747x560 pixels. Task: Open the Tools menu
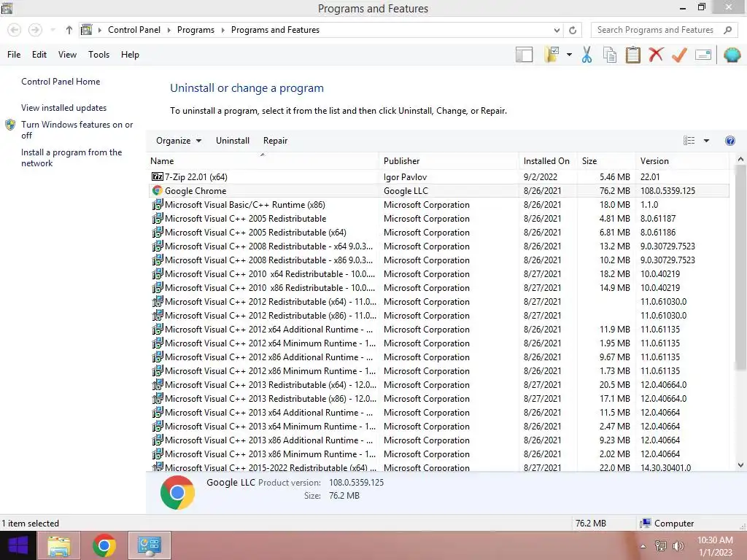(98, 55)
